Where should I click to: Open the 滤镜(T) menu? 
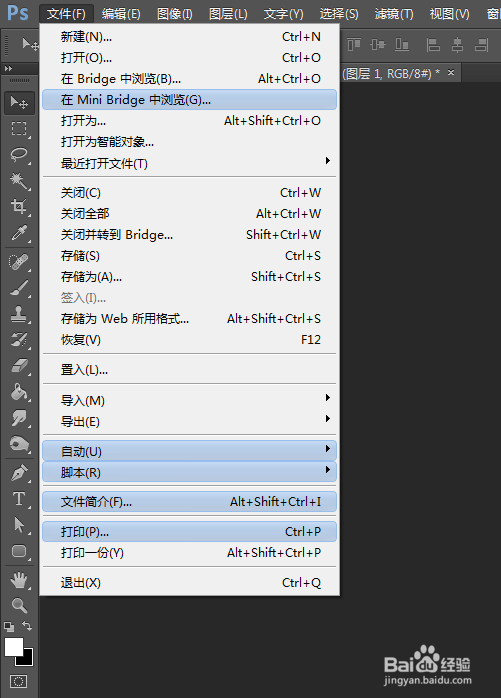[394, 14]
